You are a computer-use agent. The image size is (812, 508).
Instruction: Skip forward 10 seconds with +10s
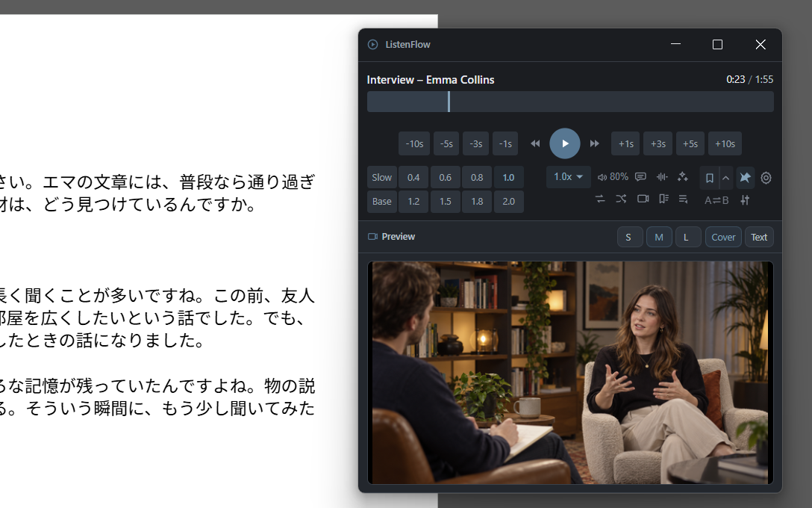tap(725, 143)
